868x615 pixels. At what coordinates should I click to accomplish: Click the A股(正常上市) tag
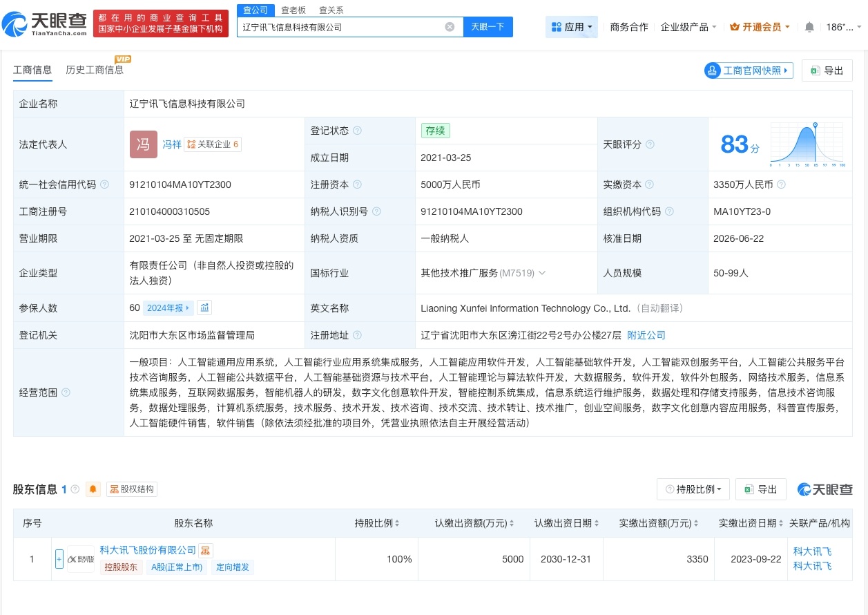pos(177,567)
